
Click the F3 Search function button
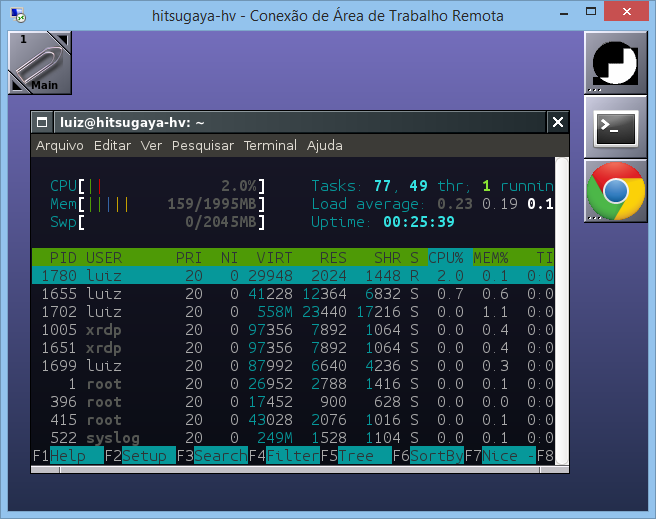[x=212, y=455]
